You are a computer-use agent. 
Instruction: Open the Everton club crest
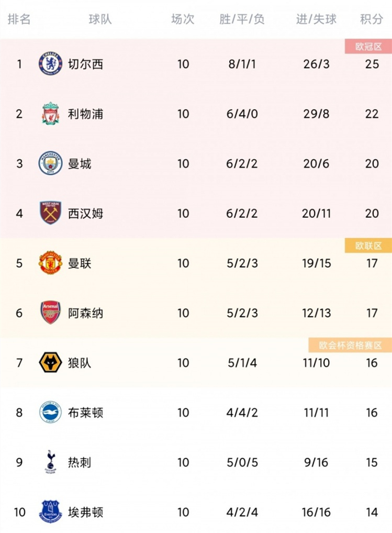50,512
